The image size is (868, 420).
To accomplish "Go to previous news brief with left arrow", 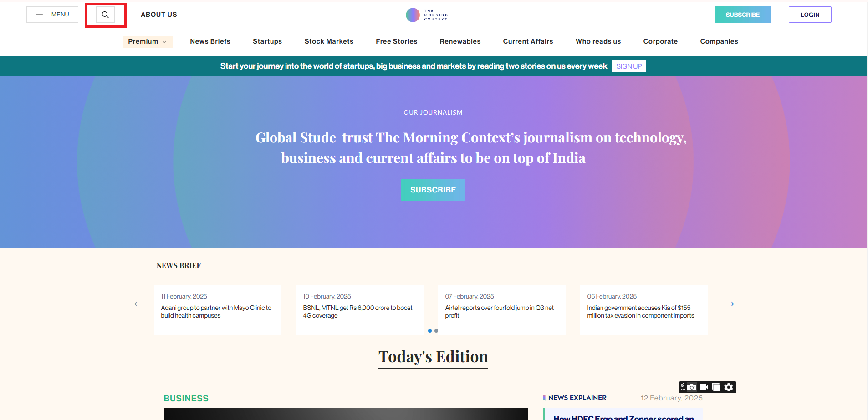I will coord(139,304).
